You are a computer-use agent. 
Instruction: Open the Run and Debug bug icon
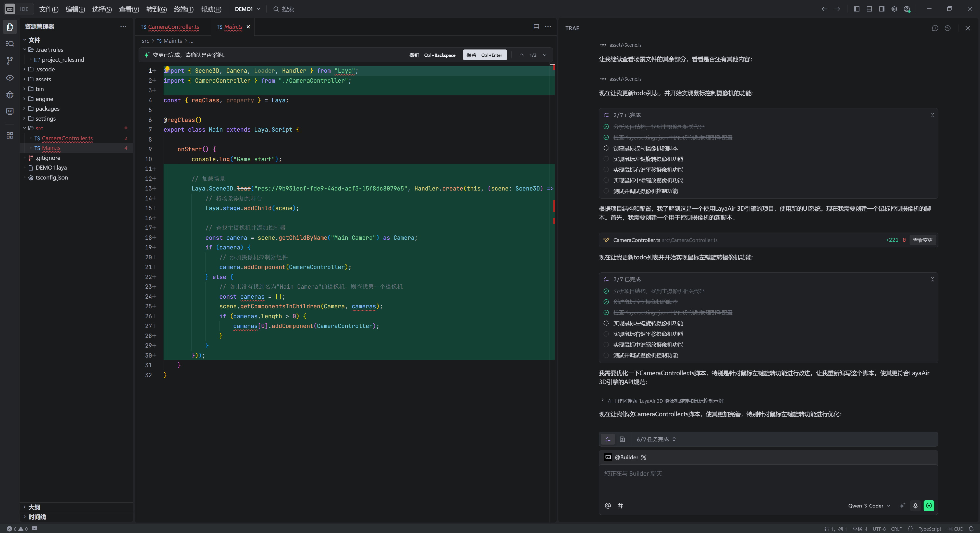tap(10, 95)
